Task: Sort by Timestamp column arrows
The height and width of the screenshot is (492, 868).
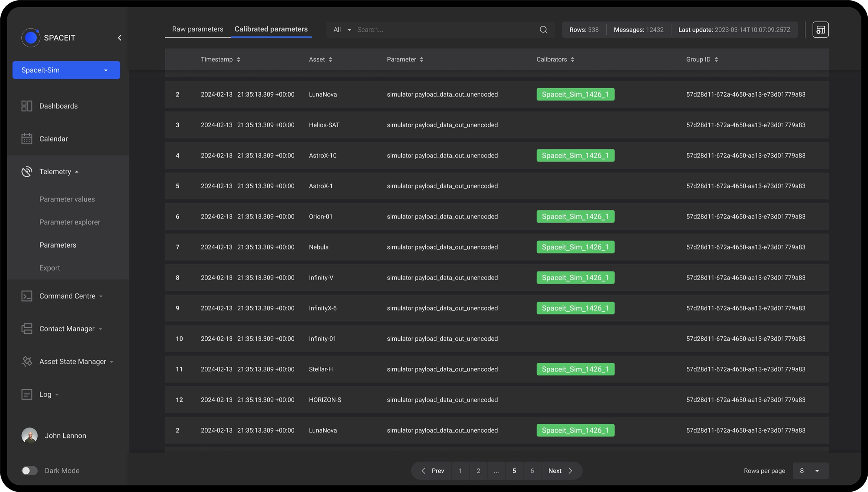Action: pos(238,59)
